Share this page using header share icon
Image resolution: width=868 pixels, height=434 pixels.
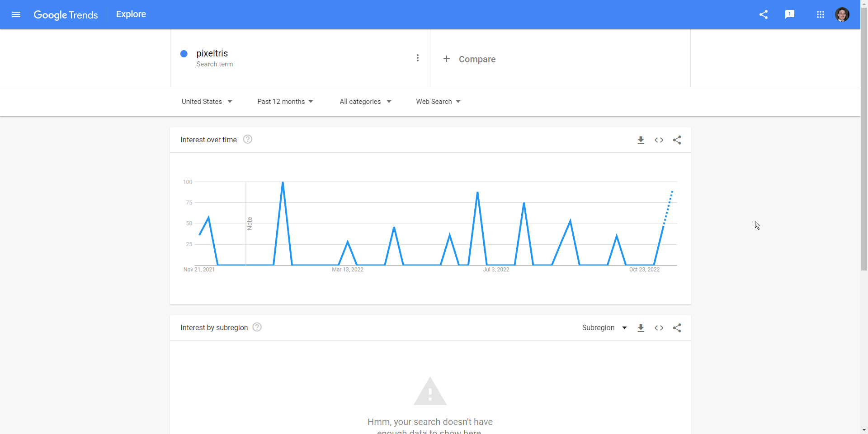[x=764, y=14]
